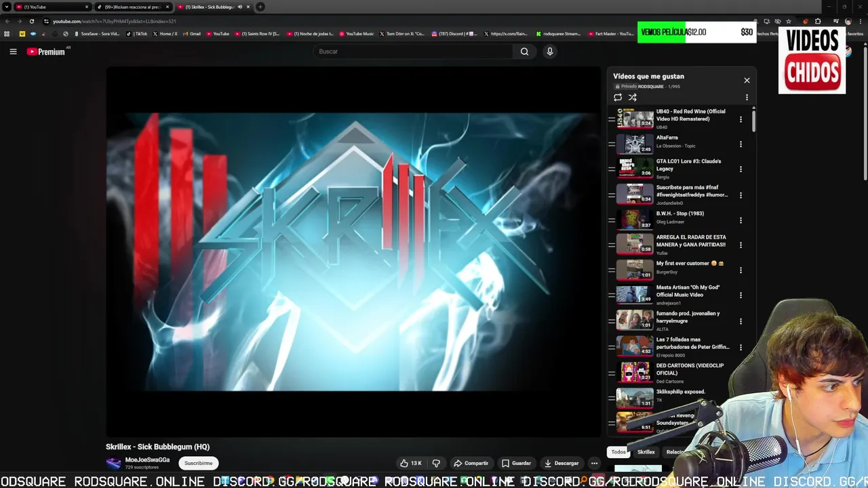The height and width of the screenshot is (488, 868).
Task: Click Guardar save button
Action: click(516, 463)
